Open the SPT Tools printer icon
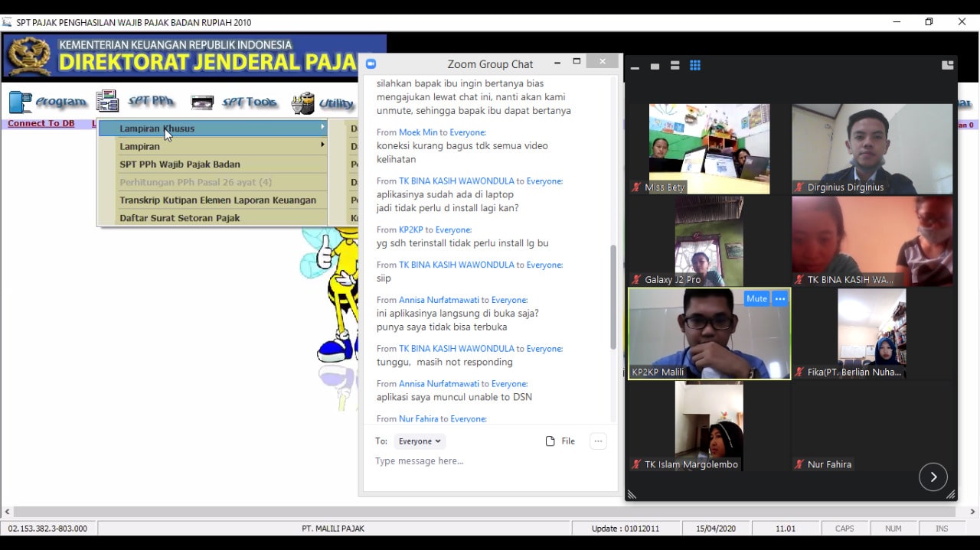This screenshot has height=550, width=980. click(202, 102)
